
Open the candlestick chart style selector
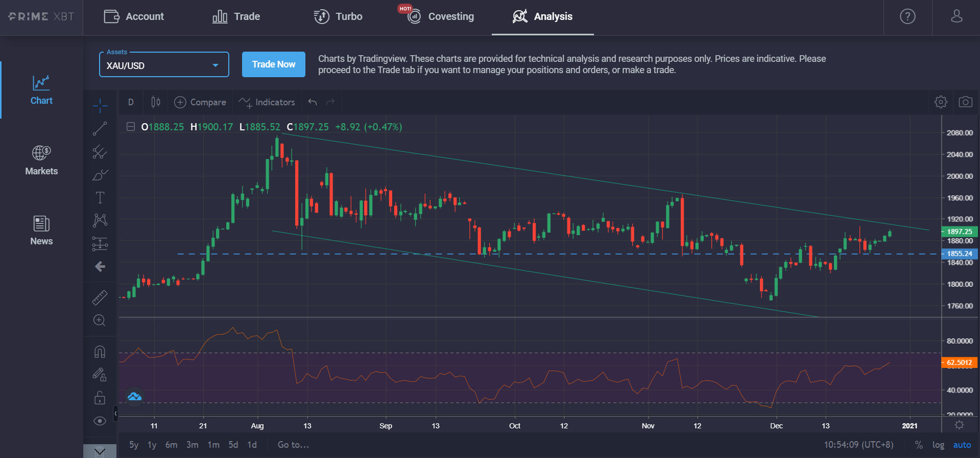(x=156, y=102)
